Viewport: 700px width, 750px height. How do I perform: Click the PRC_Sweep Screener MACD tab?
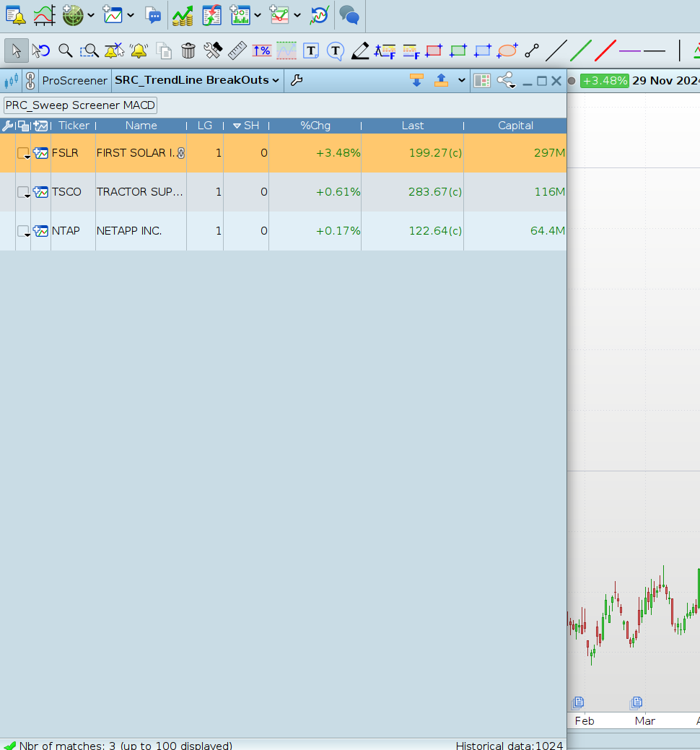[x=80, y=105]
